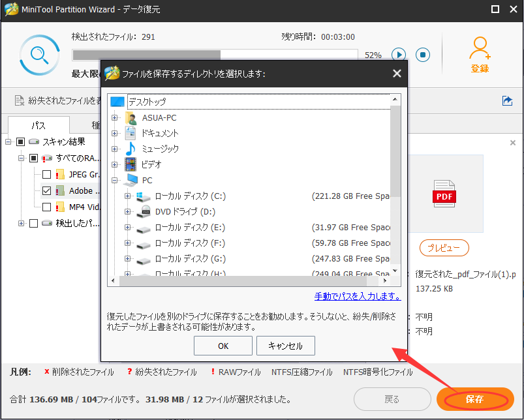Screen dimensions: 524x420
Task: Expand ローカル ディスク (C:) node
Action: click(x=127, y=196)
